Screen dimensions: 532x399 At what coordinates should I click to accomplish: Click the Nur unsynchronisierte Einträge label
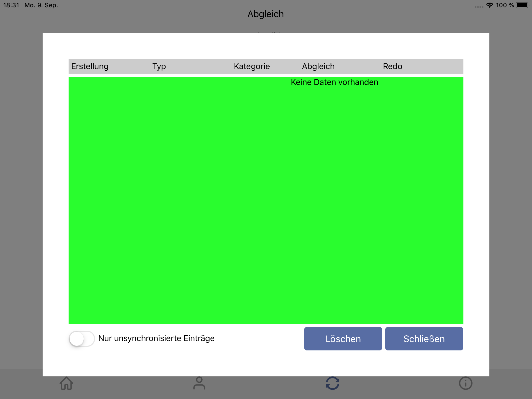156,338
